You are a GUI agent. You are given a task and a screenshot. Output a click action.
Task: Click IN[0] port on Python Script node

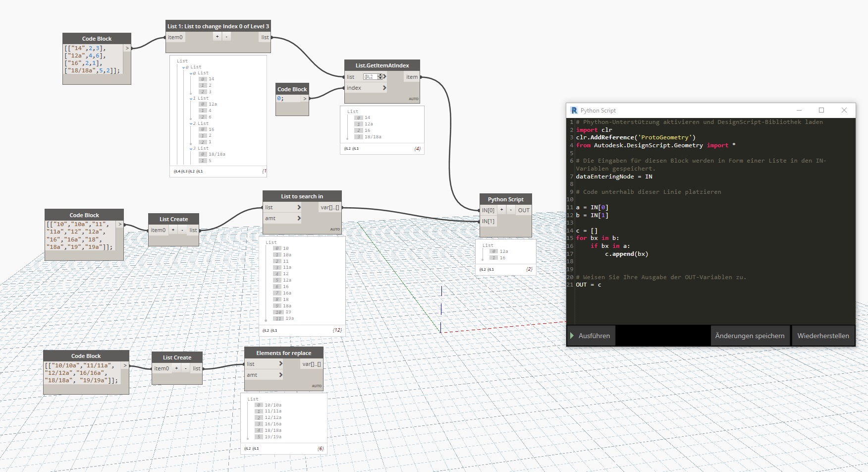(x=488, y=210)
